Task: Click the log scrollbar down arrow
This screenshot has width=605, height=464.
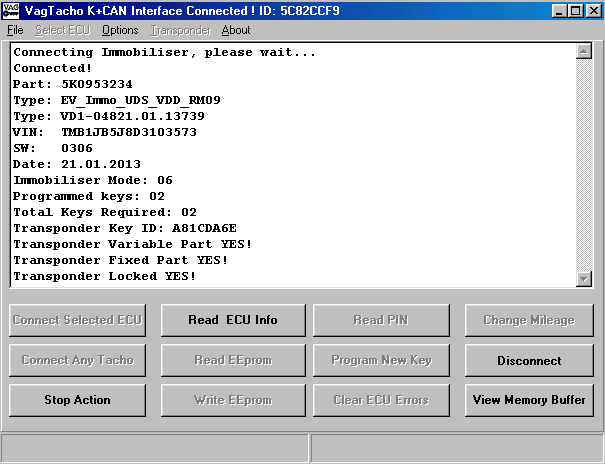Action: click(584, 279)
